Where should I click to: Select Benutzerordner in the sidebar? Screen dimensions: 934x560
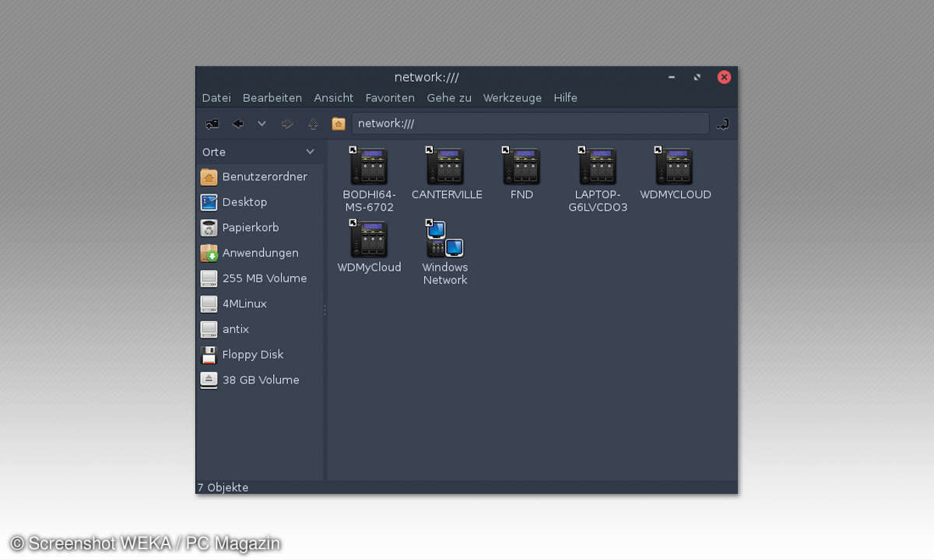click(260, 177)
